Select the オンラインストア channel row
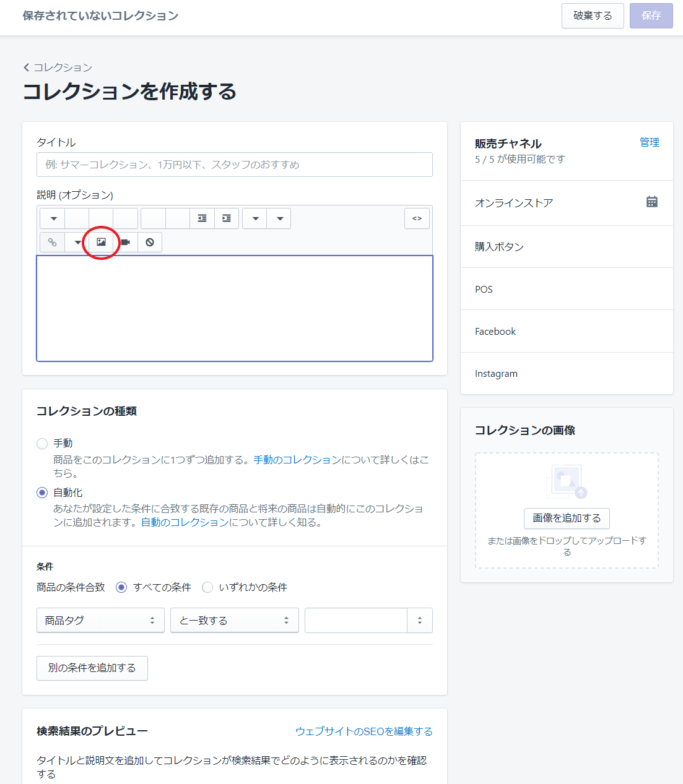The width and height of the screenshot is (683, 784). pos(567,203)
